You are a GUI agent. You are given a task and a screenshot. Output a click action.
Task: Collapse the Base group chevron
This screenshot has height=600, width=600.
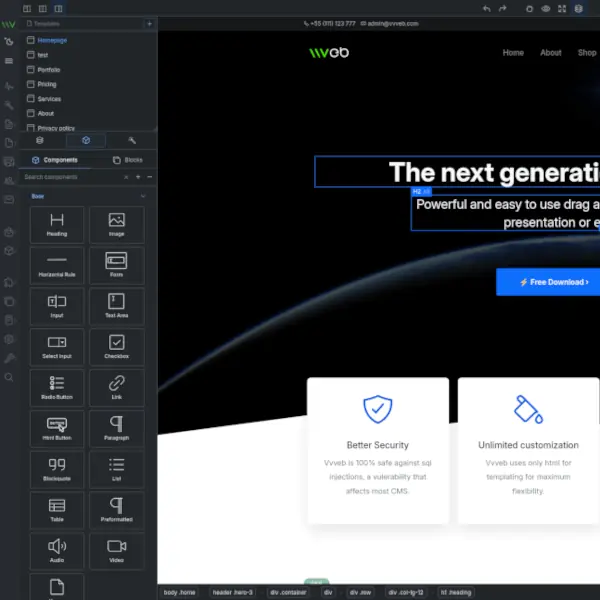(x=143, y=196)
